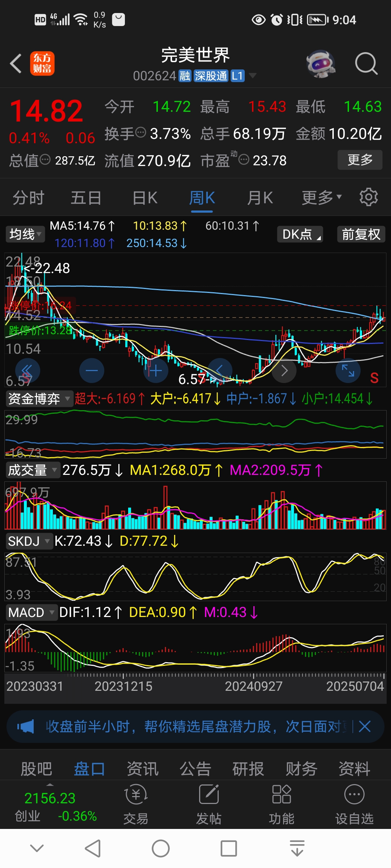Tap the chart rewind double-arrow button
The width and height of the screenshot is (391, 868).
(28, 370)
